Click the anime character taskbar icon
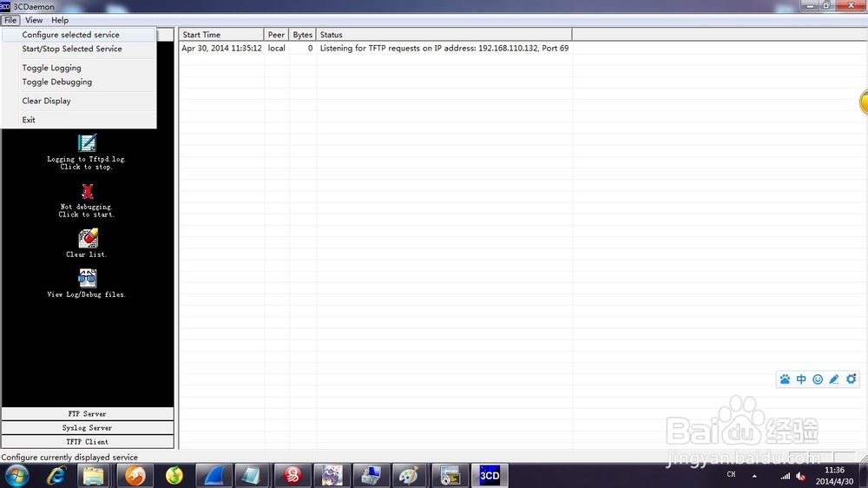Image resolution: width=868 pixels, height=488 pixels. [x=332, y=476]
